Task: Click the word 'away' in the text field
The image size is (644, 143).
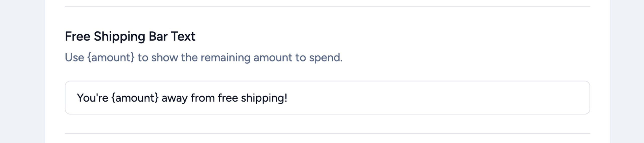Action: [x=174, y=98]
